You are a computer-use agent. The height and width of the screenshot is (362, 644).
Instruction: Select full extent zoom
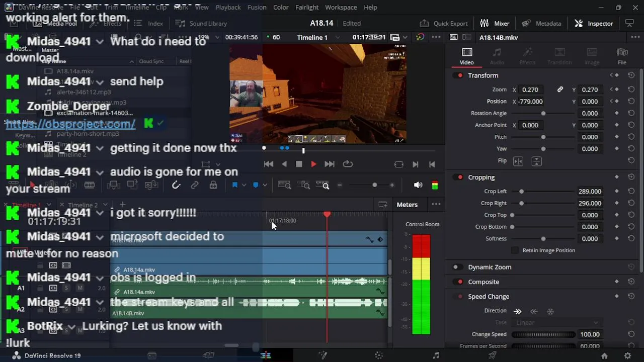[284, 186]
